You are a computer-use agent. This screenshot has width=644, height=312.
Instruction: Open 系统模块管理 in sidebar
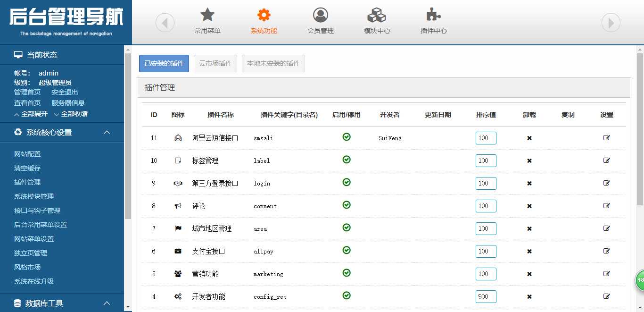[34, 196]
